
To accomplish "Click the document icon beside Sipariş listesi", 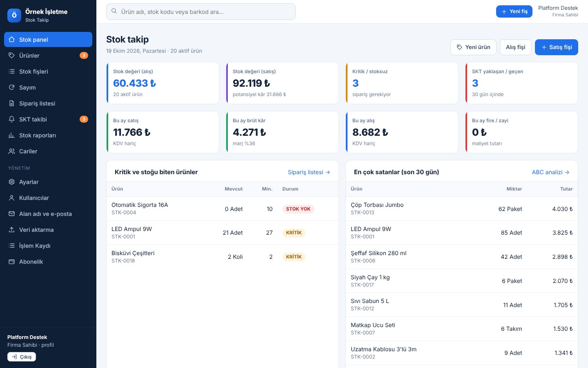I will point(12,103).
